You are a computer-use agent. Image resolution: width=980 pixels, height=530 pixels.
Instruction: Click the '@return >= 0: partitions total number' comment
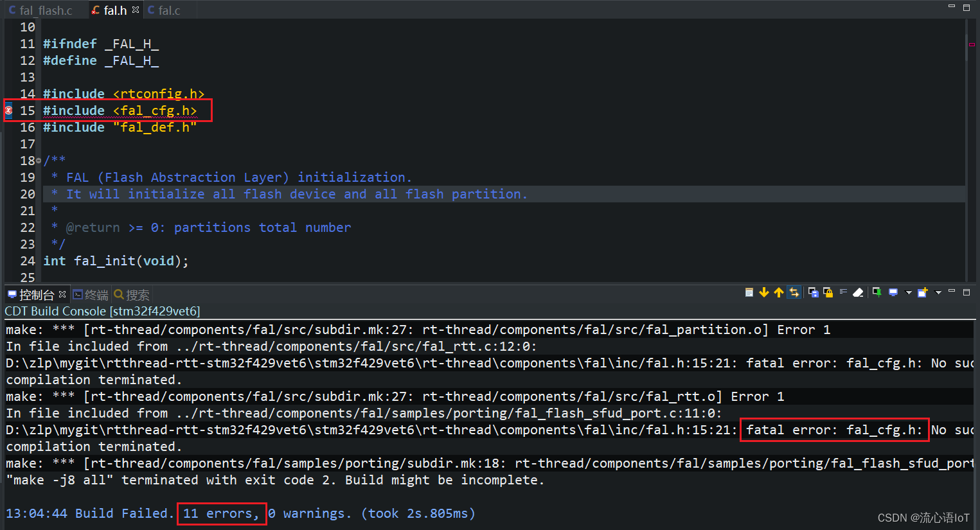pyautogui.click(x=208, y=227)
